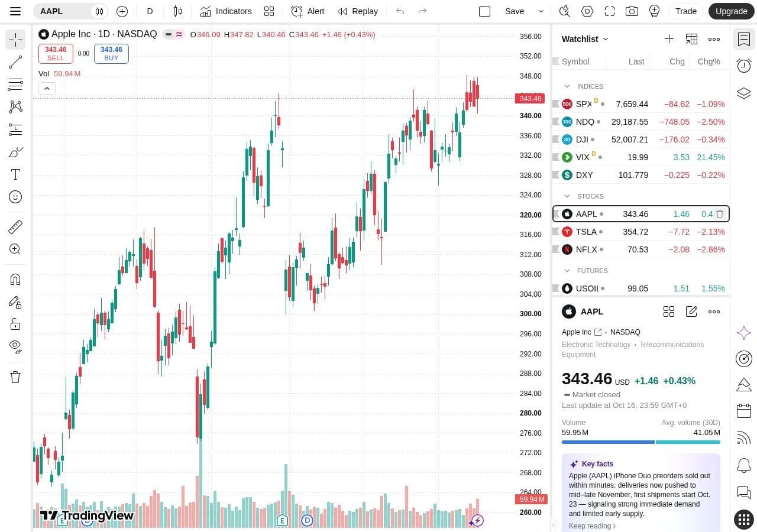This screenshot has height=532, width=757.
Task: Open the Alerts panel clock icon
Action: click(744, 66)
